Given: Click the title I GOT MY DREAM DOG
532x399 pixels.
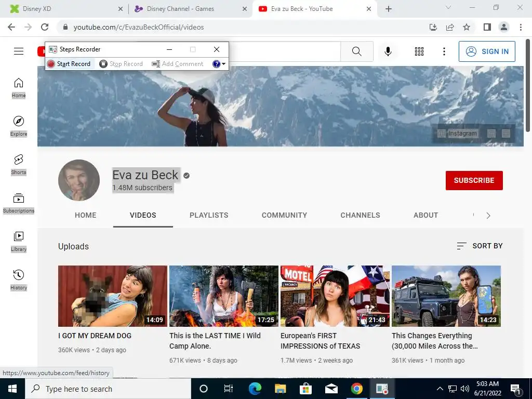Looking at the screenshot, I should click(95, 336).
